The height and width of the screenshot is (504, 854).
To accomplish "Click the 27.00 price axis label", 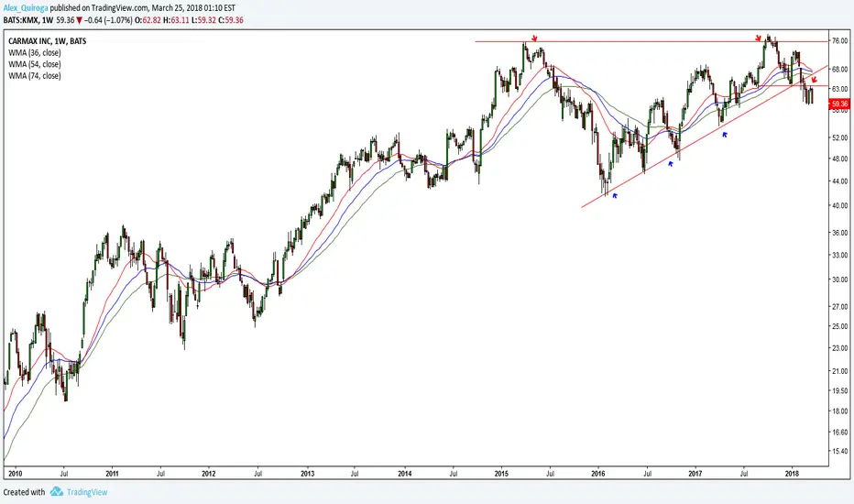I will coord(840,307).
